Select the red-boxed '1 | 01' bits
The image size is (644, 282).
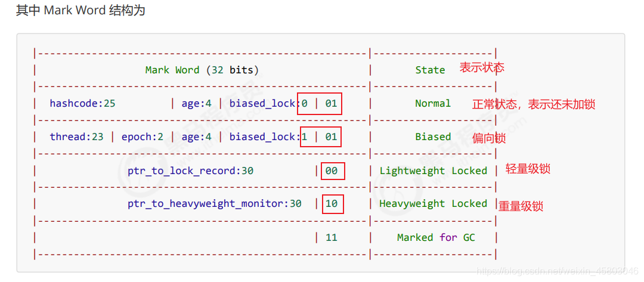click(321, 137)
